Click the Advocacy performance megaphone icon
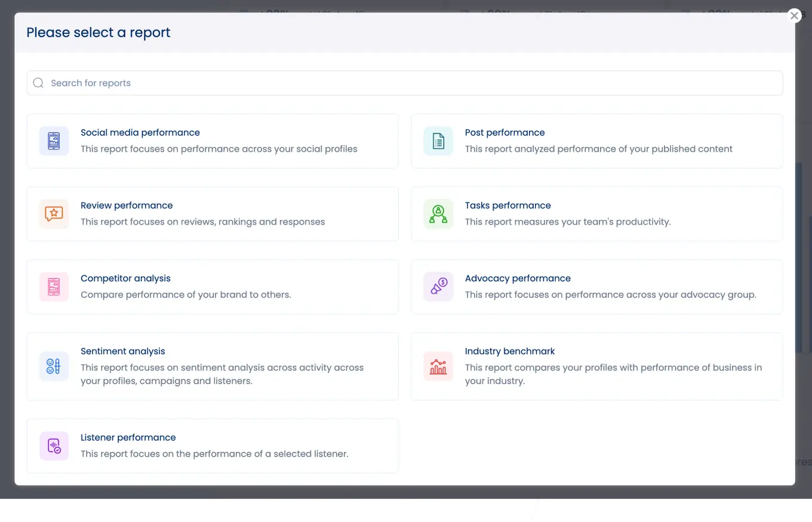 (x=438, y=287)
